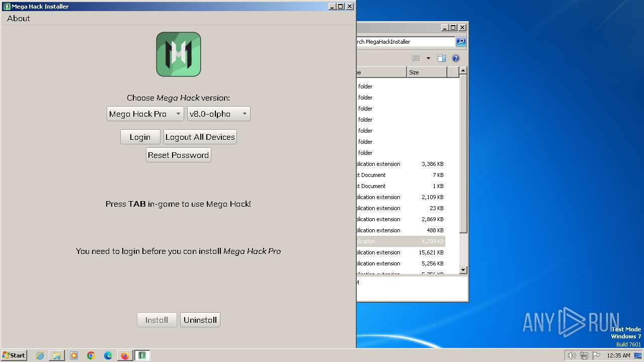Click the Mega Hack logo image
The height and width of the screenshot is (362, 644).
pos(179,54)
